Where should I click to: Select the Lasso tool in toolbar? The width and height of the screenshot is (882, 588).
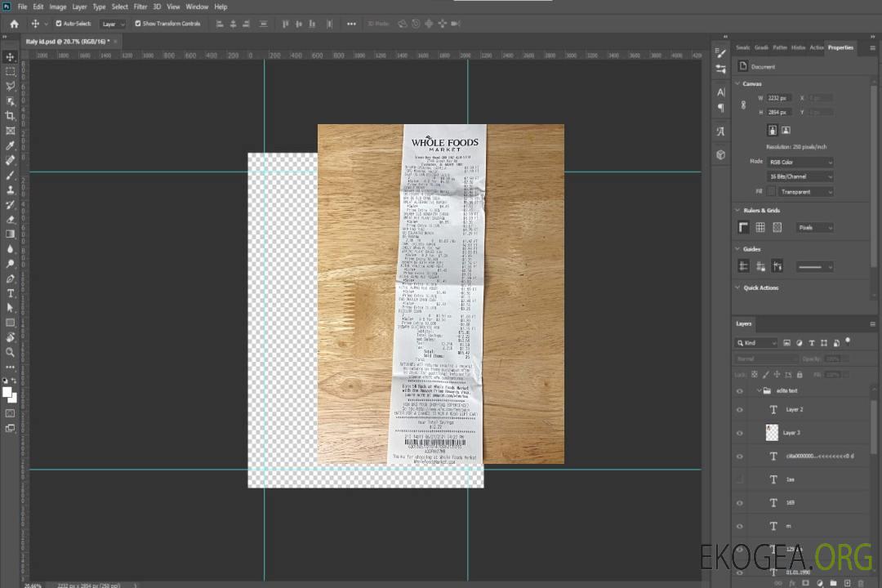coord(11,86)
